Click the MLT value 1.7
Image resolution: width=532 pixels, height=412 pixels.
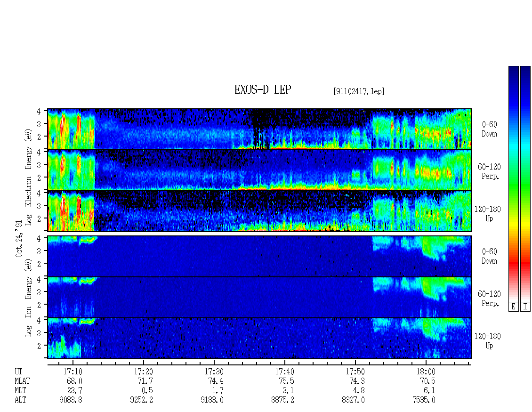click(218, 391)
